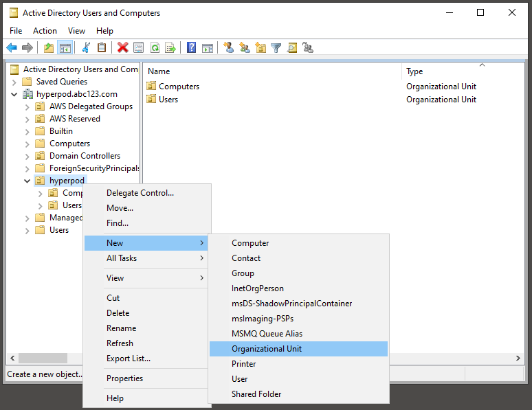Choose Contact in the New submenu

click(298, 258)
